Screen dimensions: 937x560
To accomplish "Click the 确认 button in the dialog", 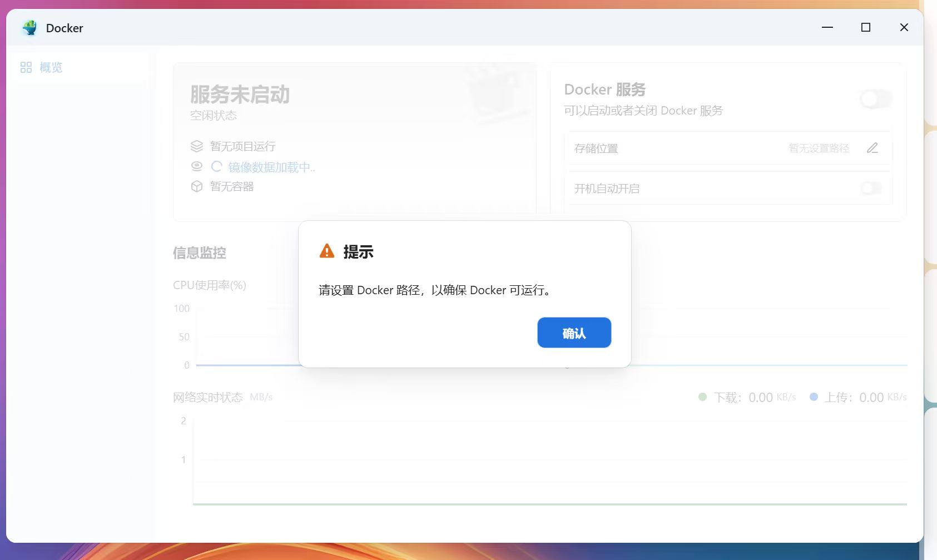I will [574, 333].
